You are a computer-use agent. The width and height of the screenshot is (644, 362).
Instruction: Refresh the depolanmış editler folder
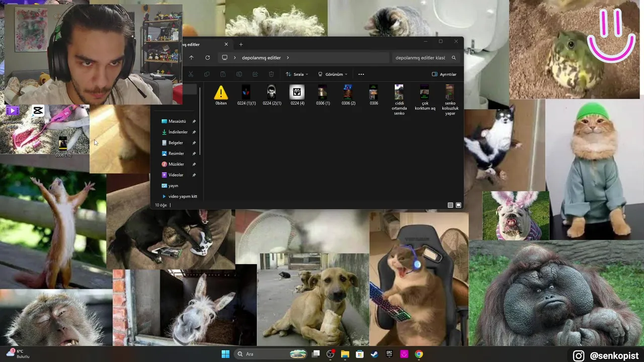pyautogui.click(x=207, y=58)
